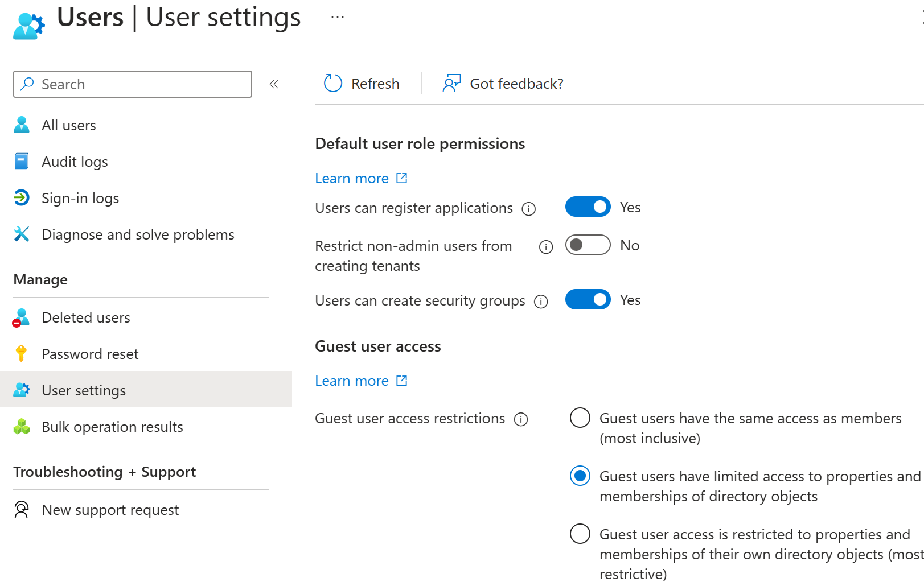Click the Users | User settings title

179,17
